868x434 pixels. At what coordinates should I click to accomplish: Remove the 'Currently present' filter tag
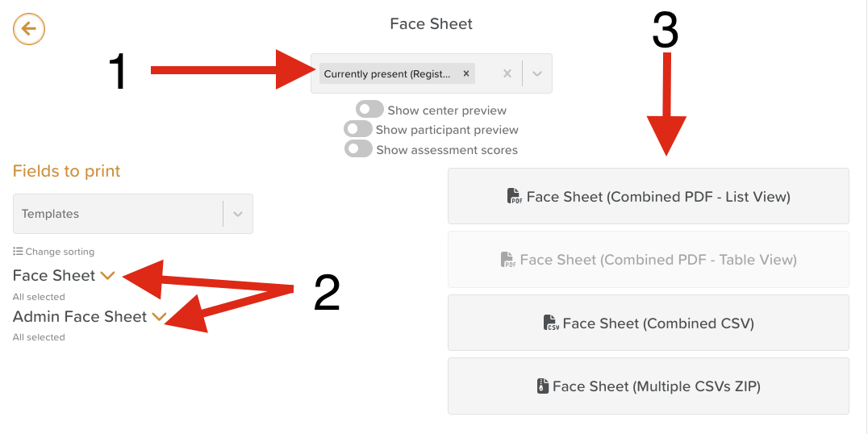tap(466, 73)
